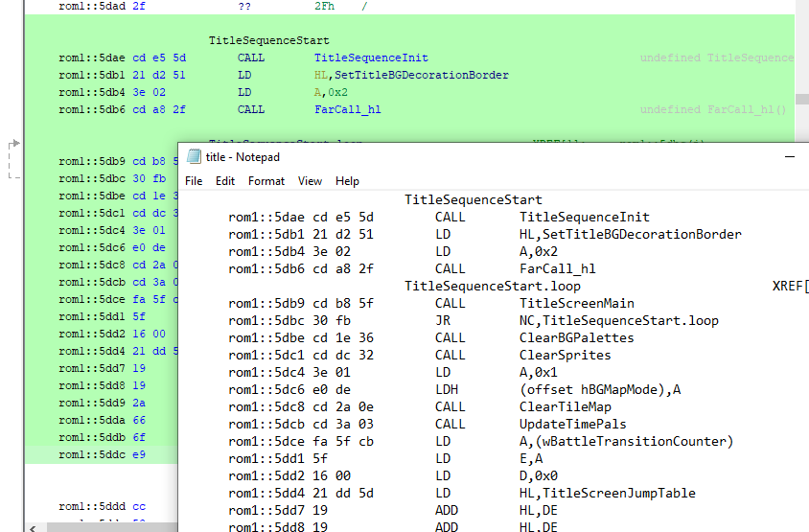Click the flow arrow marker in left margin

13,145
